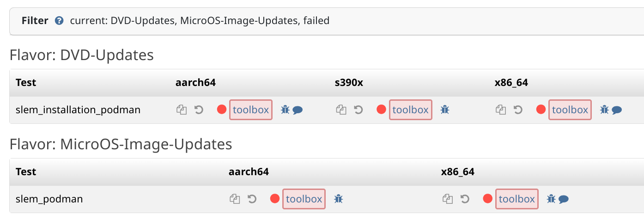This screenshot has height=220, width=644.
Task: Expand the Filter panel header
Action: click(x=327, y=21)
